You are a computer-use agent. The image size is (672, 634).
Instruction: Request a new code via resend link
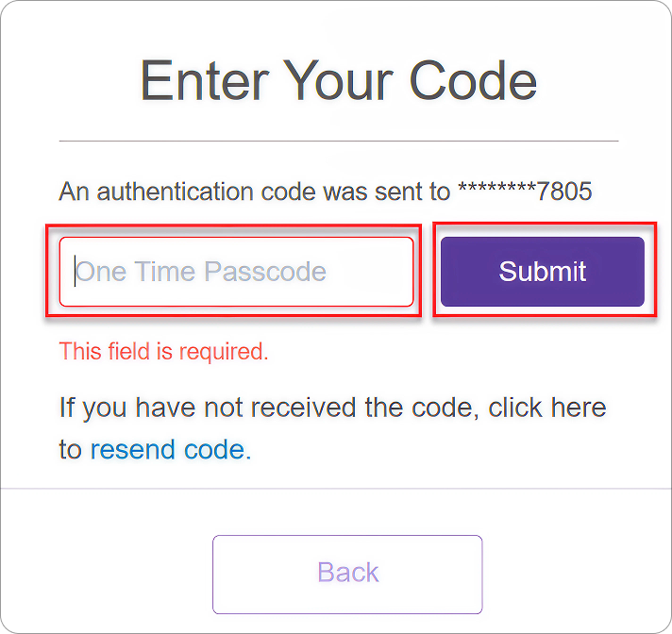coord(171,450)
